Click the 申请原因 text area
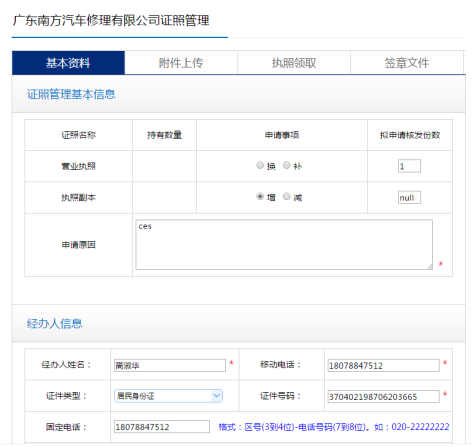Screen dimensions: 472x447 pos(284,244)
